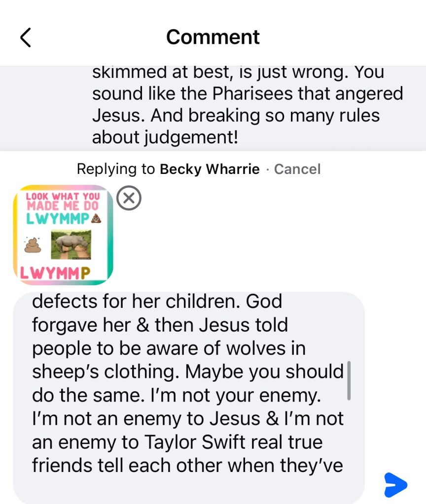Open Becky Wharrie's name in reply bar
The width and height of the screenshot is (426, 504).
[x=210, y=169]
